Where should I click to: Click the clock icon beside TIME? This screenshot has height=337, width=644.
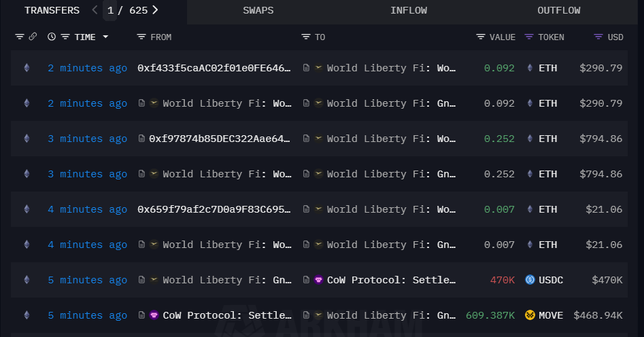[52, 37]
